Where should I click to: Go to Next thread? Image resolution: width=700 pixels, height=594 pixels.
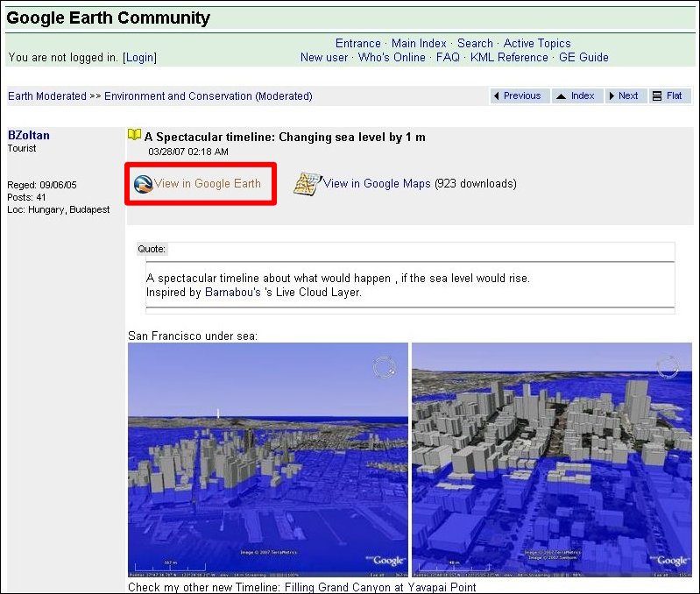point(628,96)
